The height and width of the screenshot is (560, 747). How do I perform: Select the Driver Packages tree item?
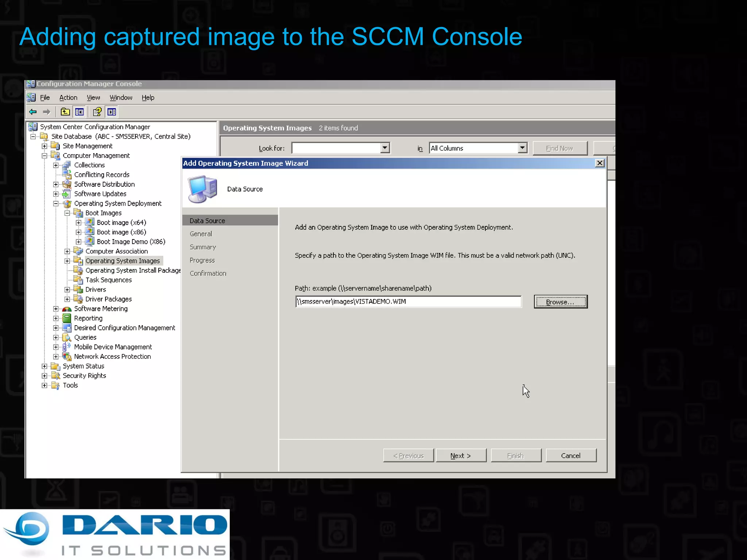pos(109,299)
